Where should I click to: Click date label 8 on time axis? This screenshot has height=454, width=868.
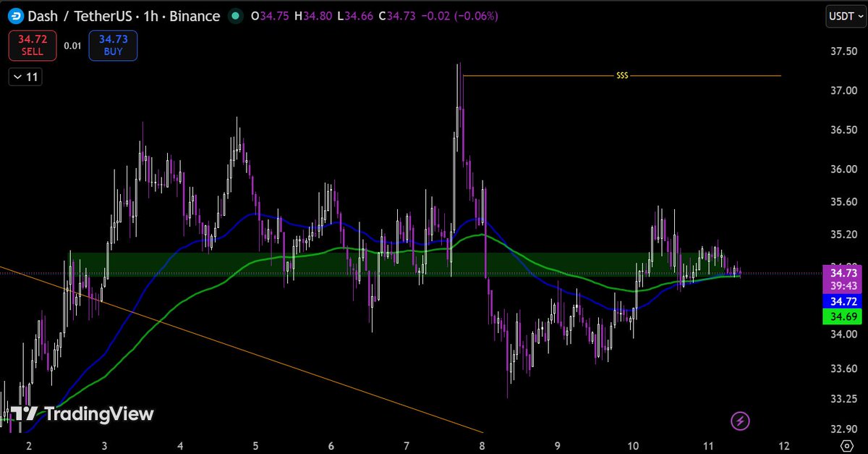click(x=481, y=445)
